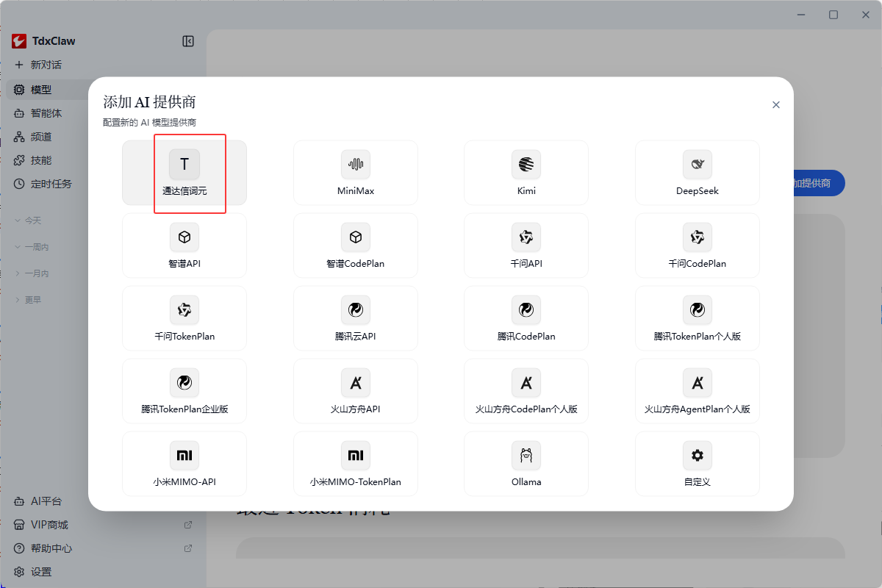Click the 腾讯CodePlan label text

point(526,337)
